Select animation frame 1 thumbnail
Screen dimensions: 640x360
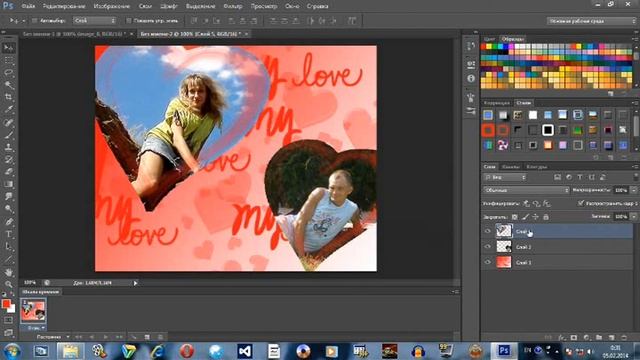pyautogui.click(x=33, y=311)
